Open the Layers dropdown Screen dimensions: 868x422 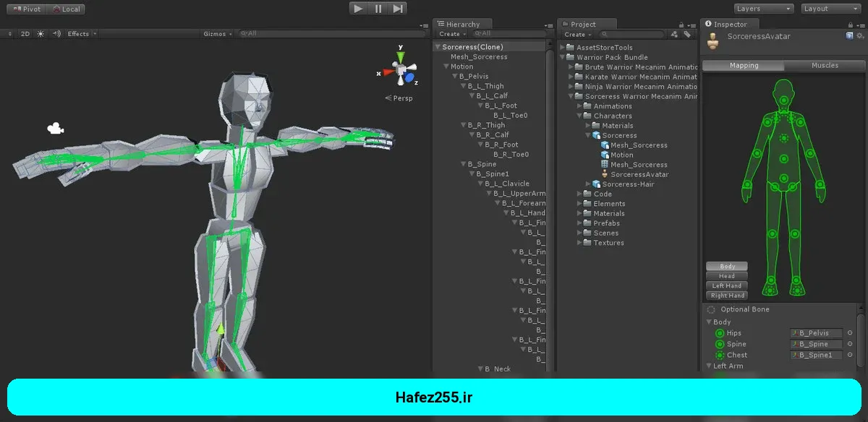[764, 9]
